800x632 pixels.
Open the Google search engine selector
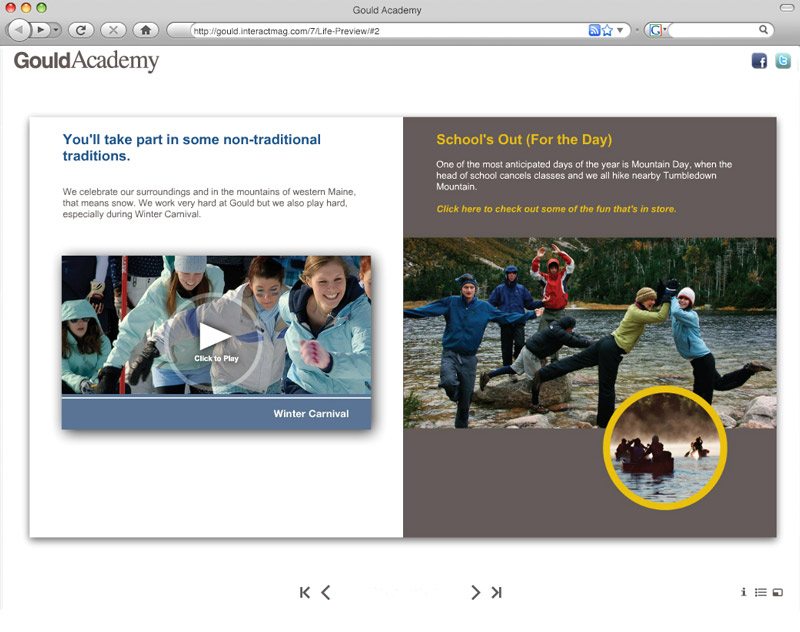pyautogui.click(x=656, y=30)
